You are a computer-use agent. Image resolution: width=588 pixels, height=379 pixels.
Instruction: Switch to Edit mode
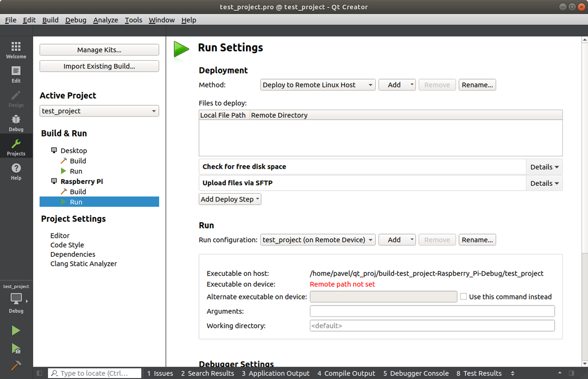coord(16,74)
